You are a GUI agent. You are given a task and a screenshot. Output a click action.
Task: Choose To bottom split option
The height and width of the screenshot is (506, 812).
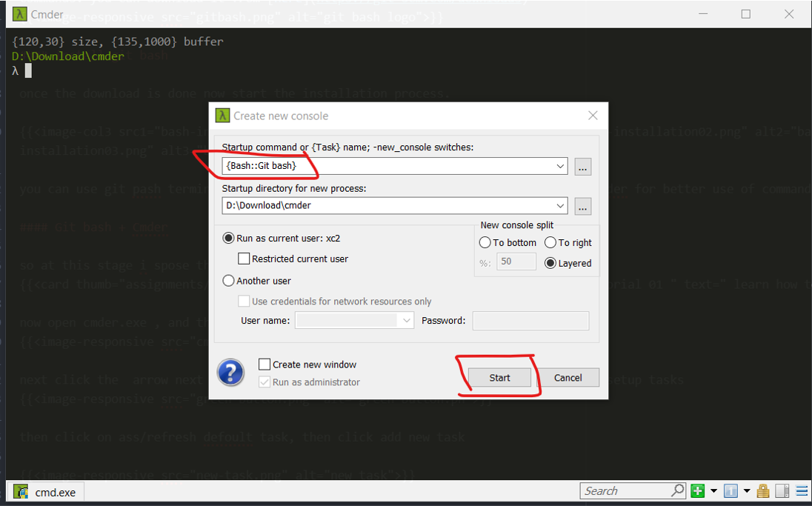click(x=507, y=242)
